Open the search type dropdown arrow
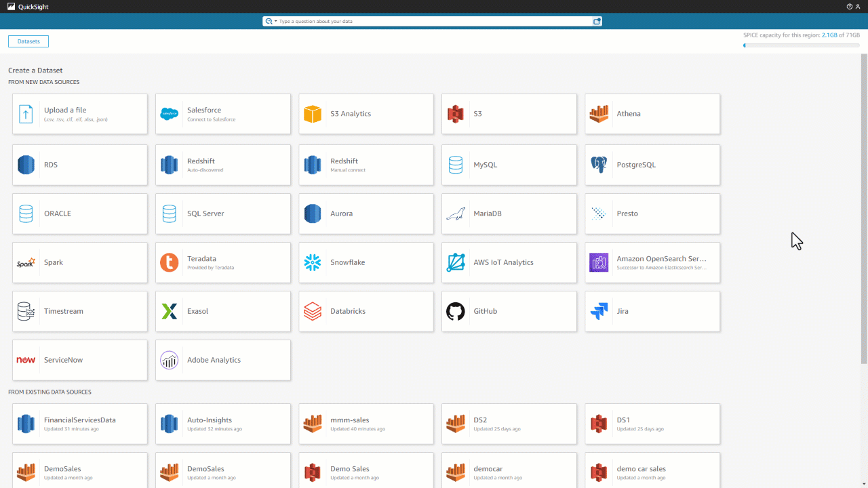The image size is (868, 488). [x=276, y=22]
